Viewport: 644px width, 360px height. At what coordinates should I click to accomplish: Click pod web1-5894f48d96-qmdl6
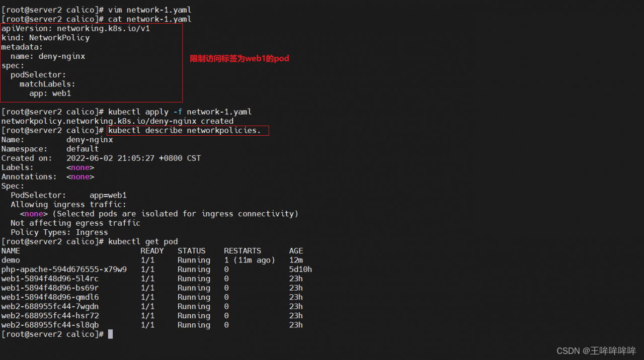click(x=50, y=297)
